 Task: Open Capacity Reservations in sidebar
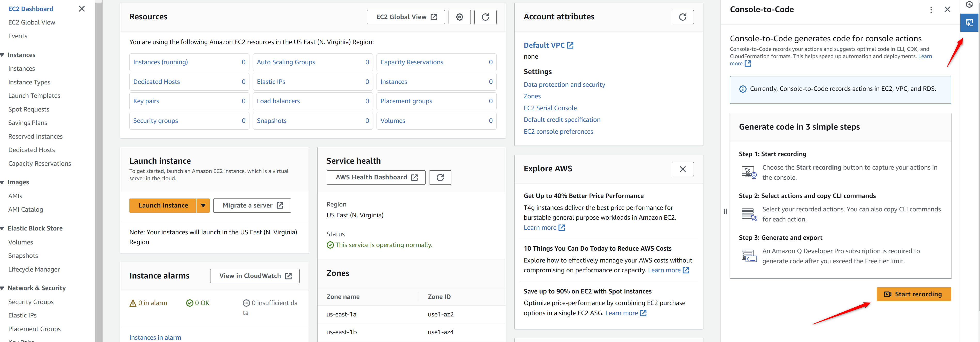40,164
